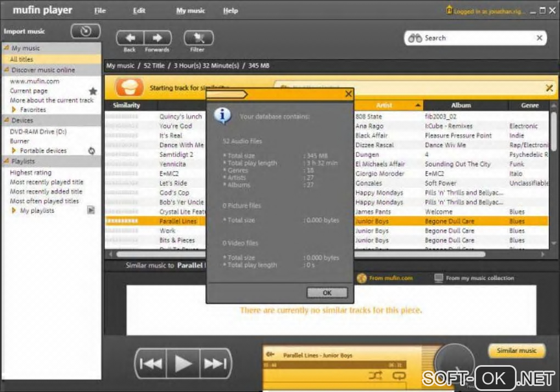The image size is (560, 392).
Task: Select Most recently played title playlist
Action: [x=47, y=182]
